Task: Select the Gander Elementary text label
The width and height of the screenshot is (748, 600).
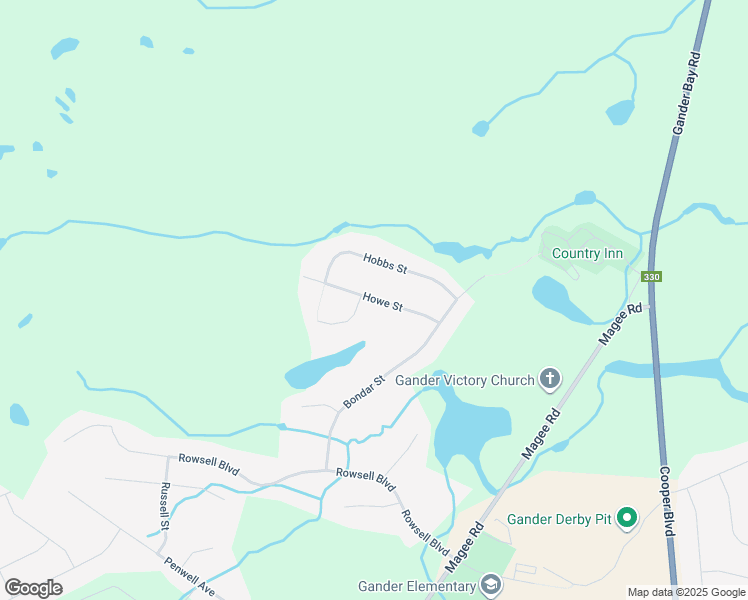Action: [417, 586]
